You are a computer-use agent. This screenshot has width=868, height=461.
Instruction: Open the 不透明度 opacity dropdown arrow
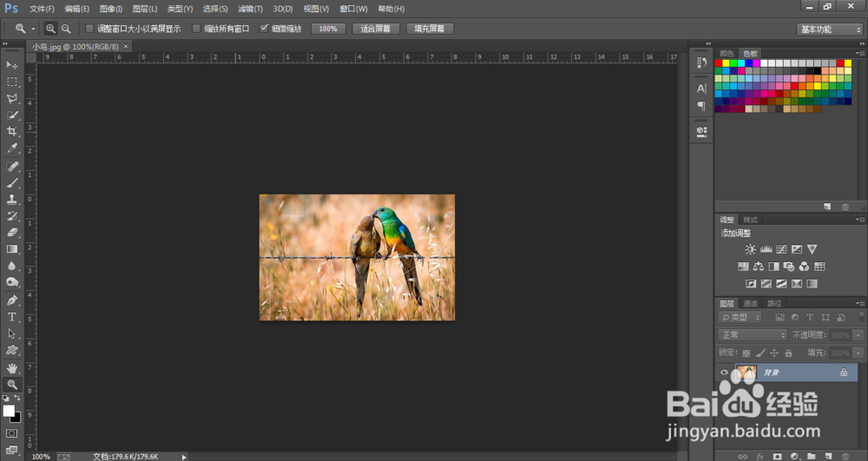[858, 335]
